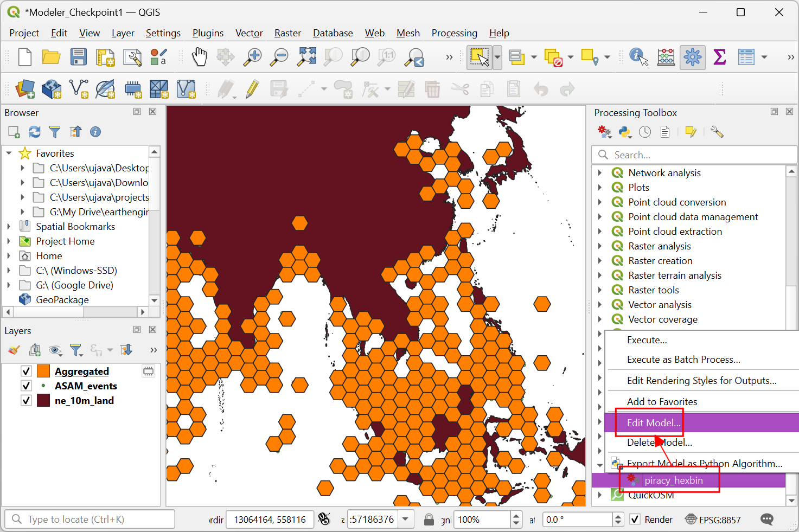The width and height of the screenshot is (799, 532).
Task: Open the scale dropdown in status bar
Action: coord(406,520)
